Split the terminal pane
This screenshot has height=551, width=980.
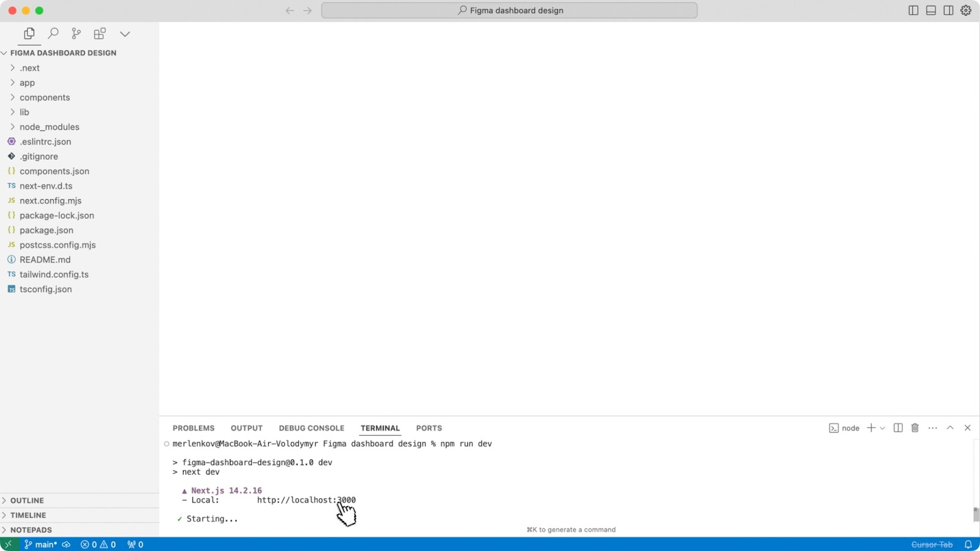tap(898, 428)
